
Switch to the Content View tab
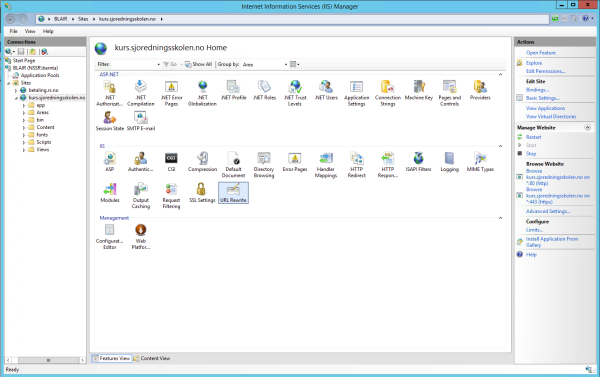tap(152, 358)
